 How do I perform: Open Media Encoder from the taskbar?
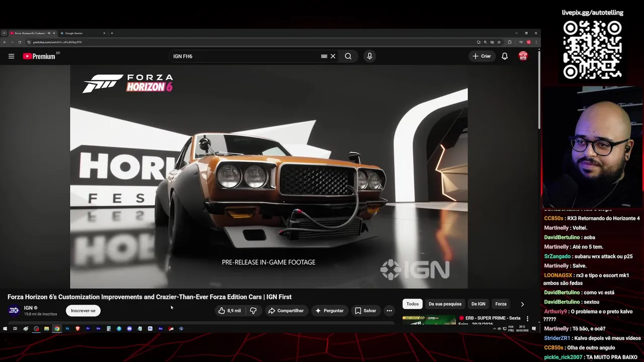(x=98, y=329)
